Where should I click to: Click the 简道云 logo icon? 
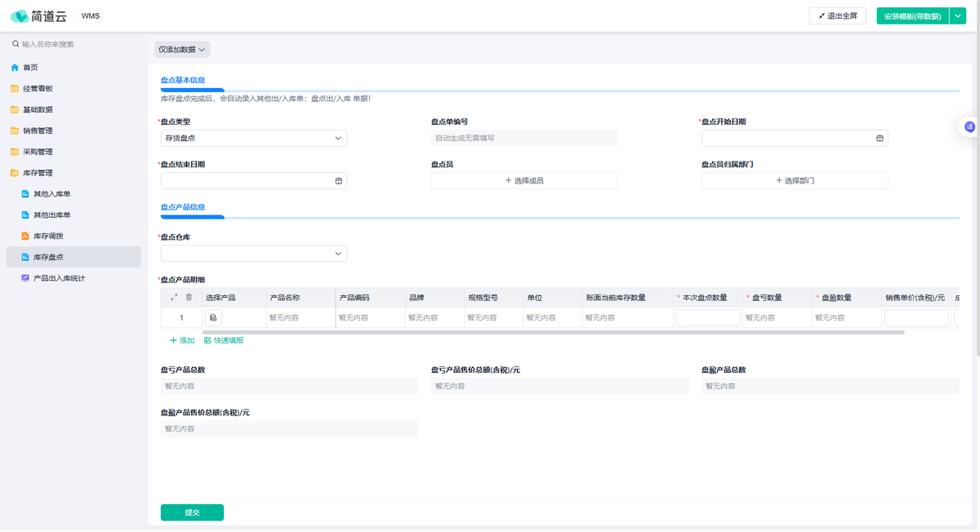tap(19, 16)
